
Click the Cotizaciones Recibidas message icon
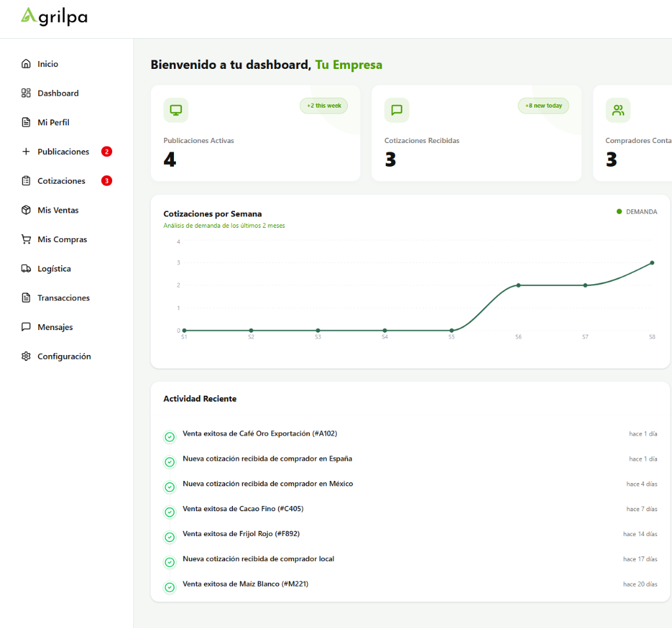click(397, 110)
